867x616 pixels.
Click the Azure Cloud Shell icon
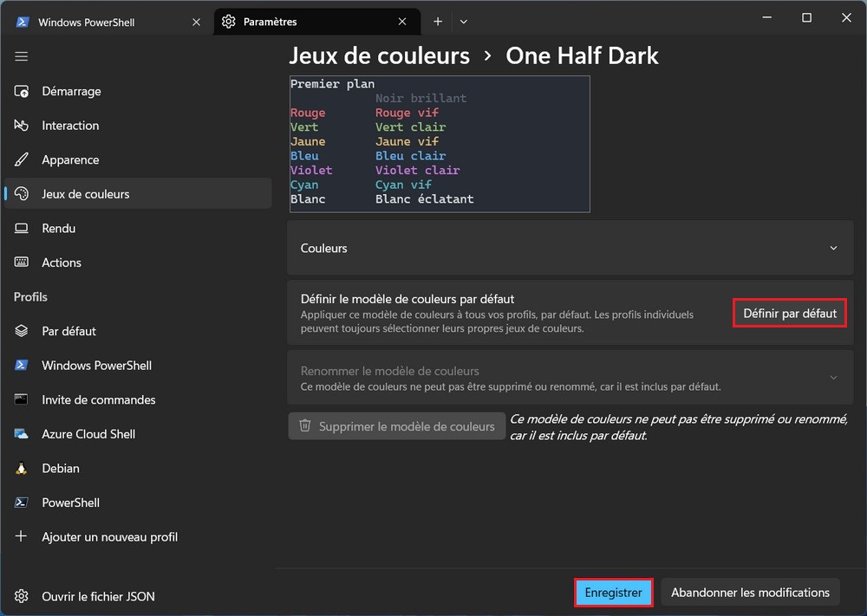click(x=21, y=434)
